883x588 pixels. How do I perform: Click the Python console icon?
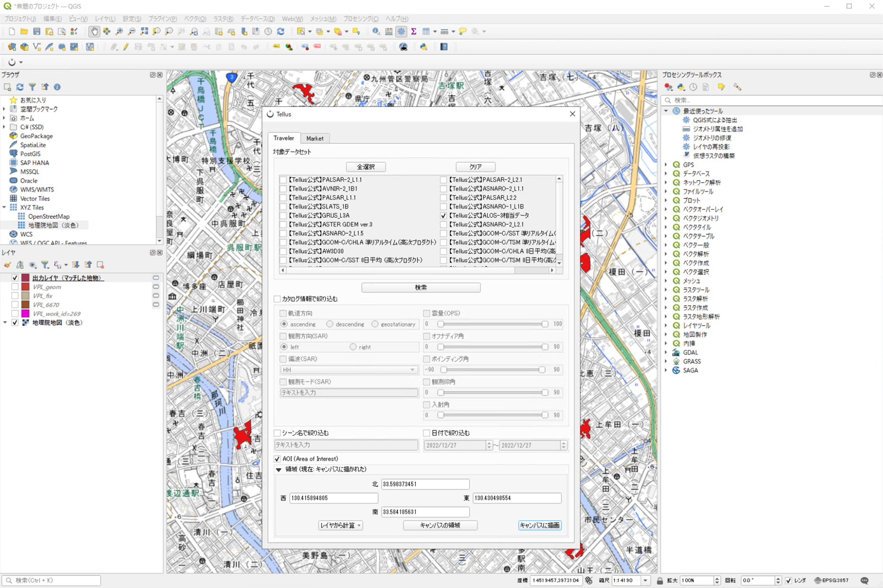tap(424, 47)
